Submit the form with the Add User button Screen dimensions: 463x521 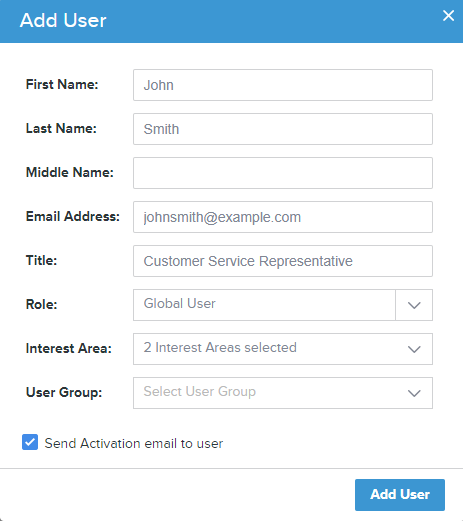pyautogui.click(x=400, y=495)
